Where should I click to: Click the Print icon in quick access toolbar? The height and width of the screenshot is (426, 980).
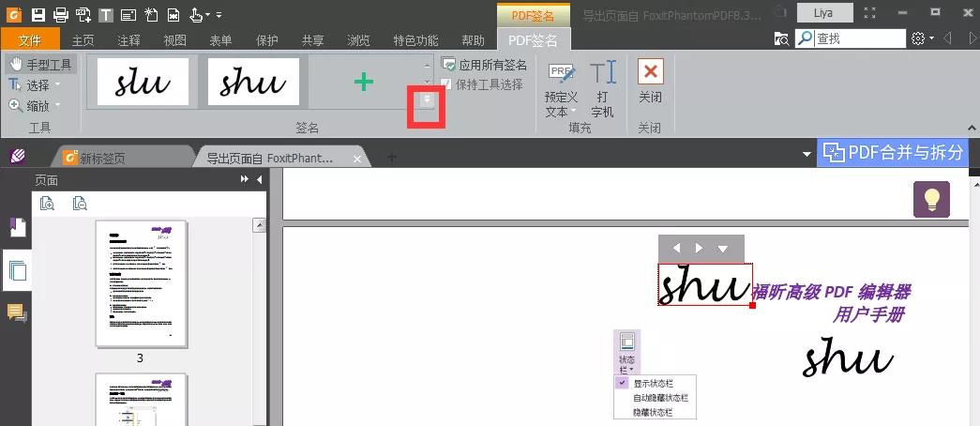(x=61, y=14)
